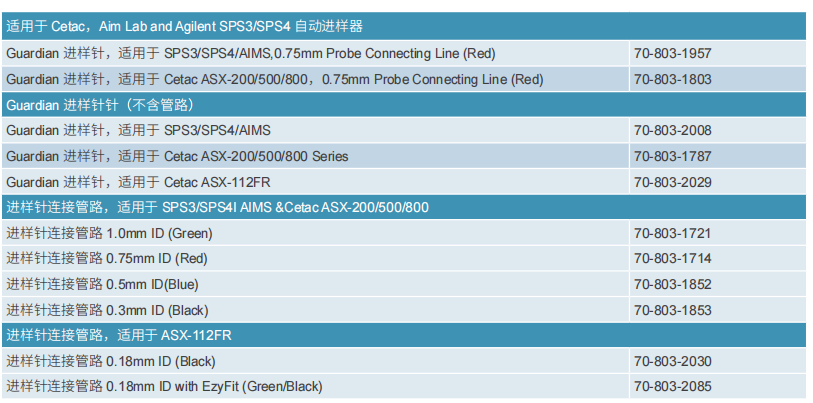Image resolution: width=813 pixels, height=403 pixels.
Task: Click the Cetac ASX-200/500/800 Series description
Action: pos(177,156)
